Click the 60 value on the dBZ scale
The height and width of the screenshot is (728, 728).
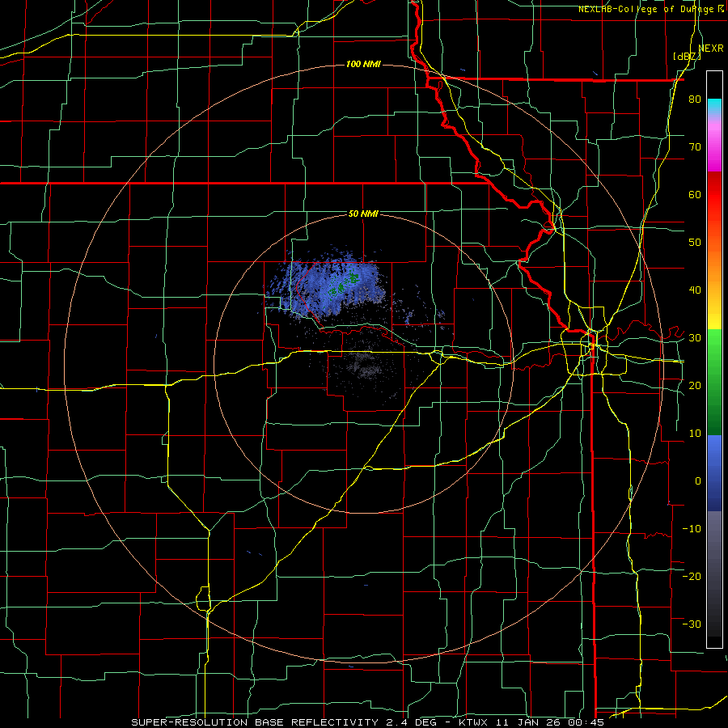point(695,194)
